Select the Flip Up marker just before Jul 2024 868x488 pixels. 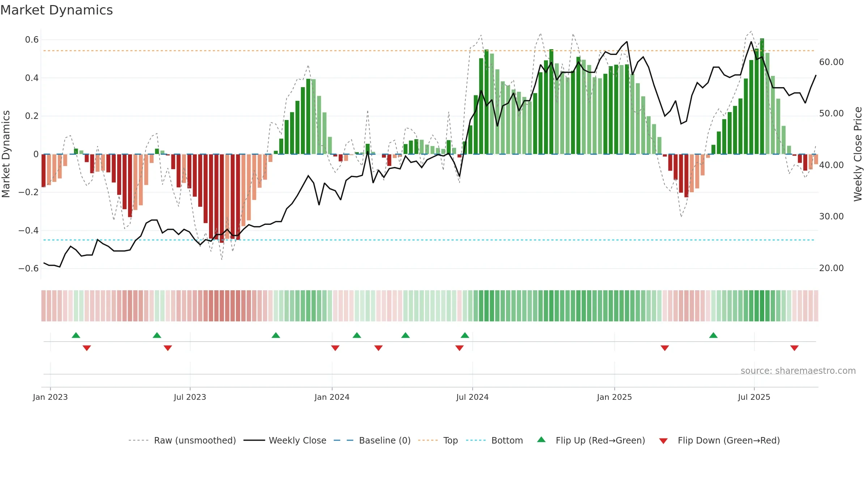pyautogui.click(x=465, y=335)
